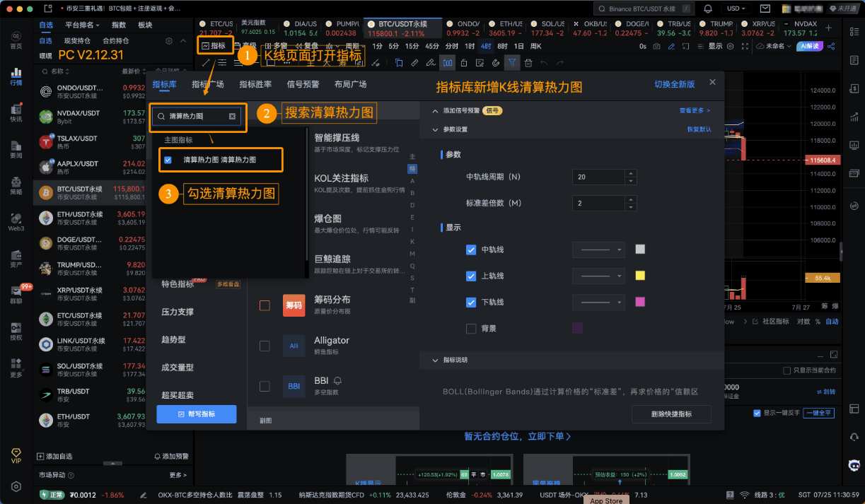Viewport: 865px width, 504px height.
Task: Switch to the 信号预警 tab
Action: tap(303, 84)
